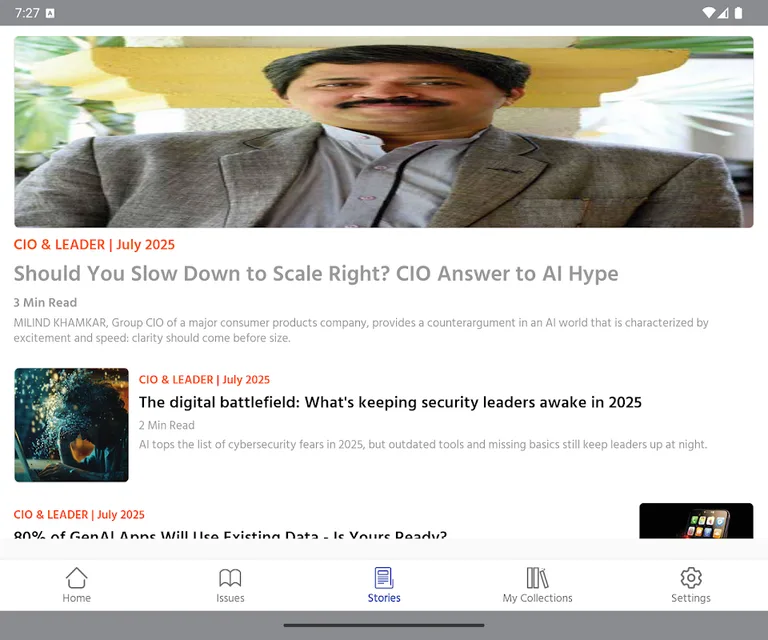Tap the cellular signal icon

tap(723, 13)
